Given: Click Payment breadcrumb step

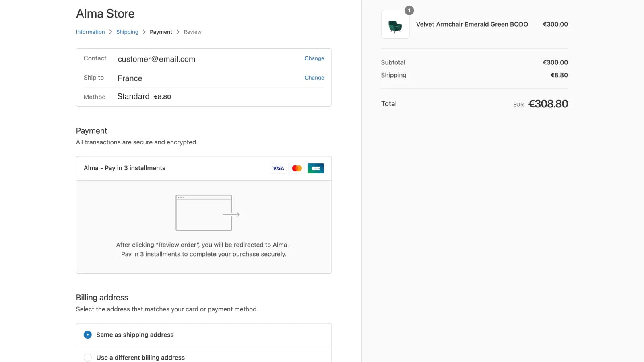Looking at the screenshot, I should 161,32.
